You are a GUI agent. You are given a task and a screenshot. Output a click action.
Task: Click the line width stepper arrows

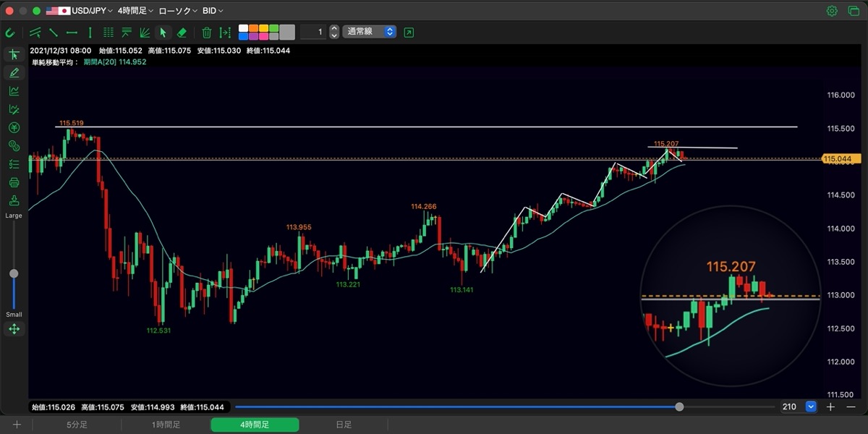click(333, 32)
